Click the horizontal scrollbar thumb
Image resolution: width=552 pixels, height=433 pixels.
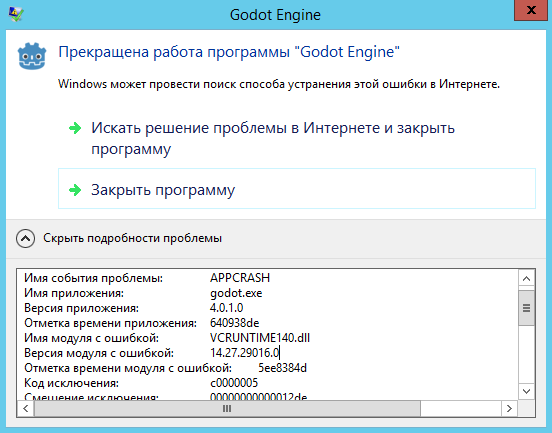[x=227, y=408]
